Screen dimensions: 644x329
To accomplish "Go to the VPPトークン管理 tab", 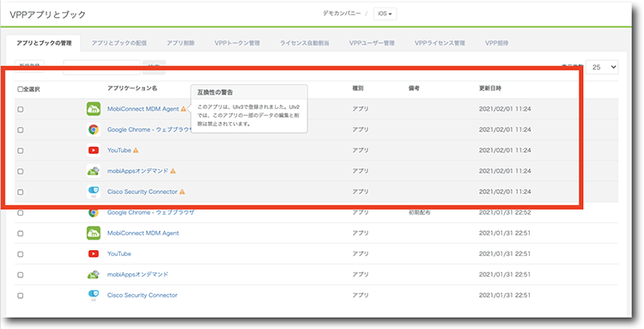I will tap(237, 43).
